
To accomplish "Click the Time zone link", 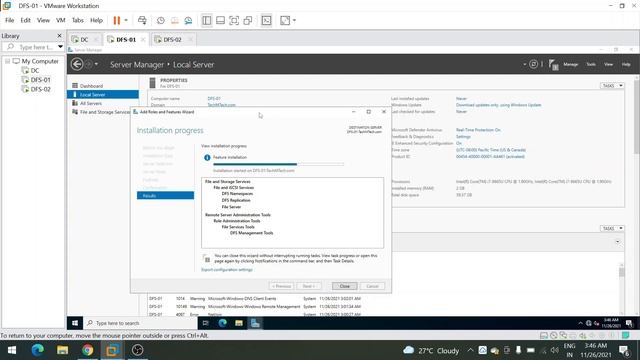I will tap(491, 150).
